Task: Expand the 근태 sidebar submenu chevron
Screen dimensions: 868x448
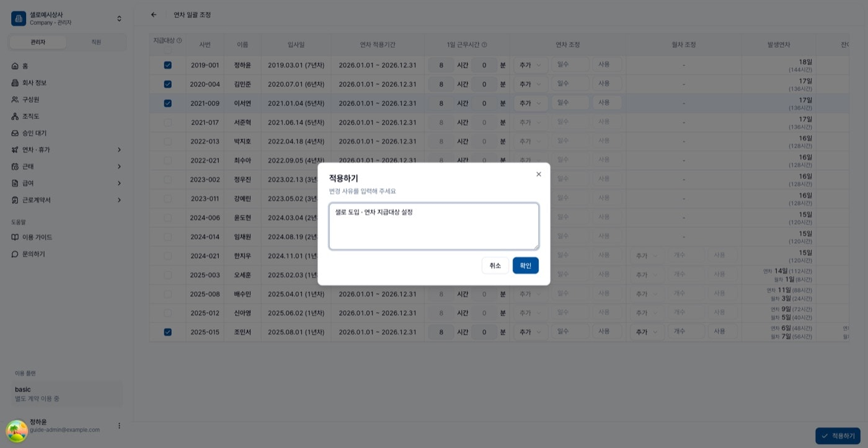Action: pos(119,167)
